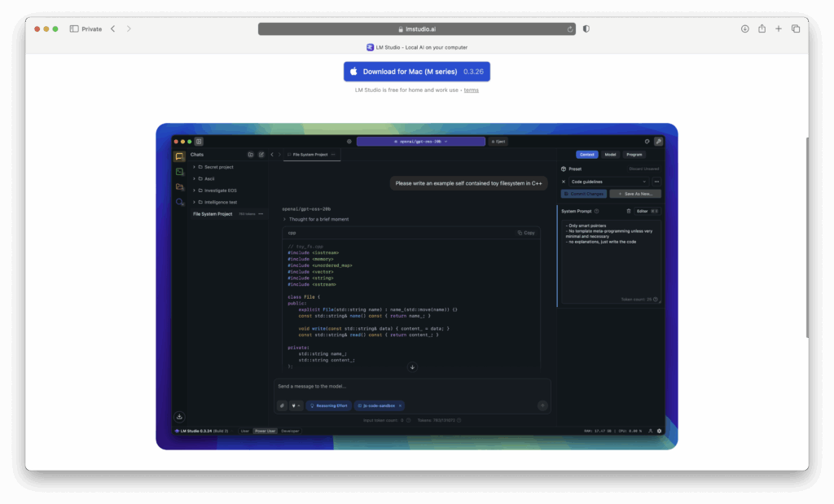Open model load settings gear beside model selector

point(349,142)
